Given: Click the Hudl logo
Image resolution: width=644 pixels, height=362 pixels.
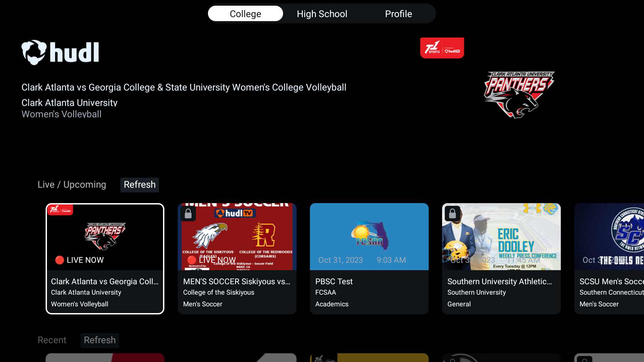Looking at the screenshot, I should pyautogui.click(x=60, y=52).
